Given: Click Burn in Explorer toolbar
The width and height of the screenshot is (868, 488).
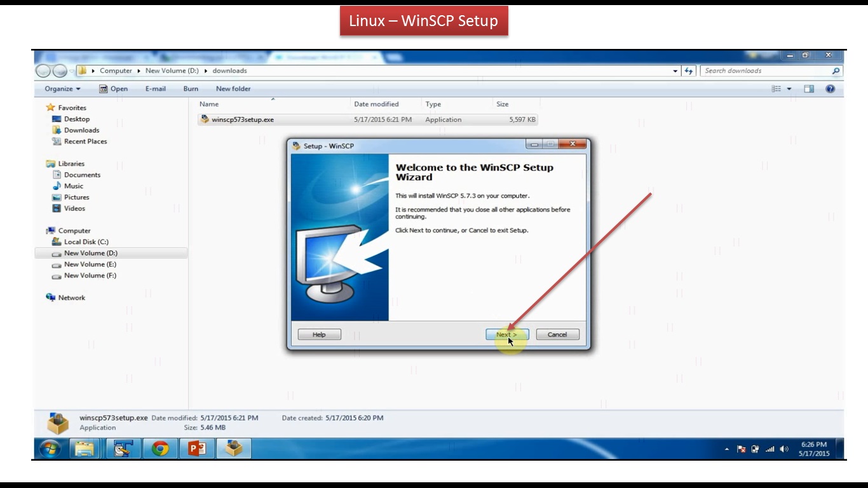Looking at the screenshot, I should click(x=191, y=89).
